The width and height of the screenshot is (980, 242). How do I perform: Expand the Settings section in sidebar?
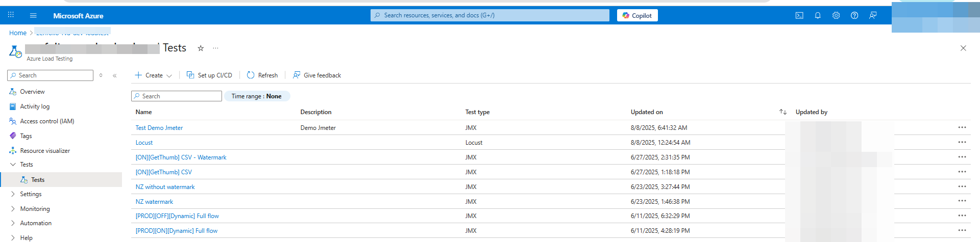(31, 194)
